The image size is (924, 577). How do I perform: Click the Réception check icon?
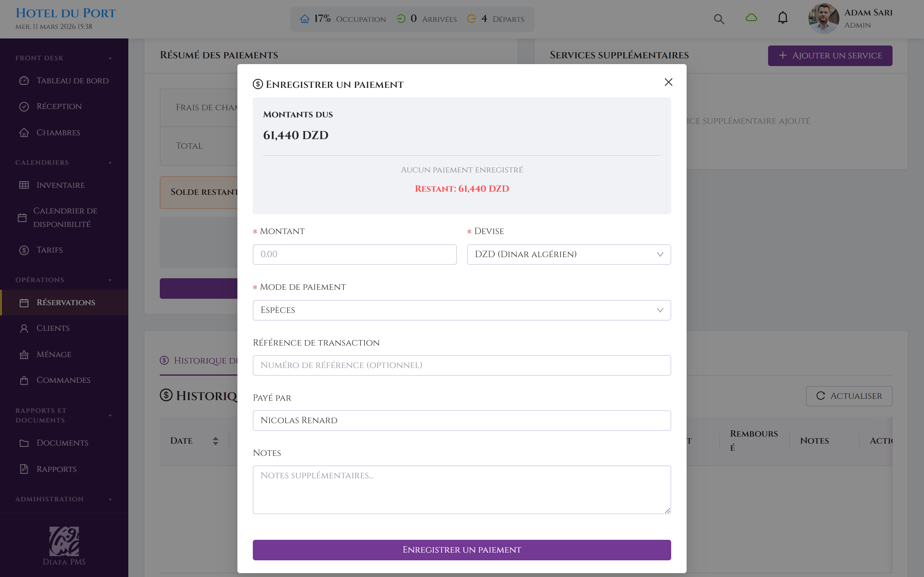tap(24, 106)
